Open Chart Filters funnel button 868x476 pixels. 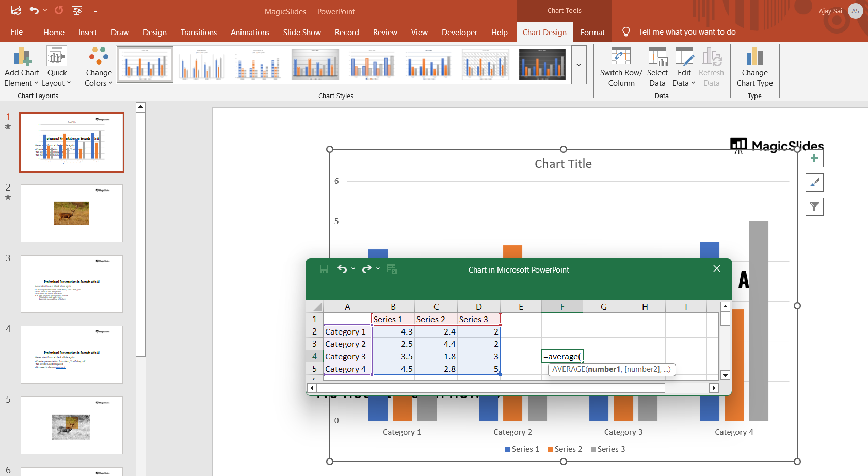coord(814,207)
